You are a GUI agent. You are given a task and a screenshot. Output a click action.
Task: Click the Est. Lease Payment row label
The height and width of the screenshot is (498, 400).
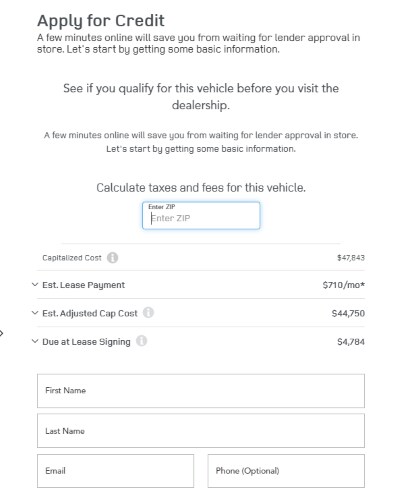(84, 285)
